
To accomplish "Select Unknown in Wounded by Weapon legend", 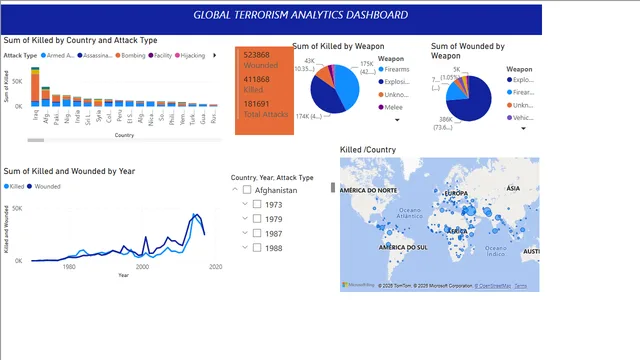I will click(520, 105).
